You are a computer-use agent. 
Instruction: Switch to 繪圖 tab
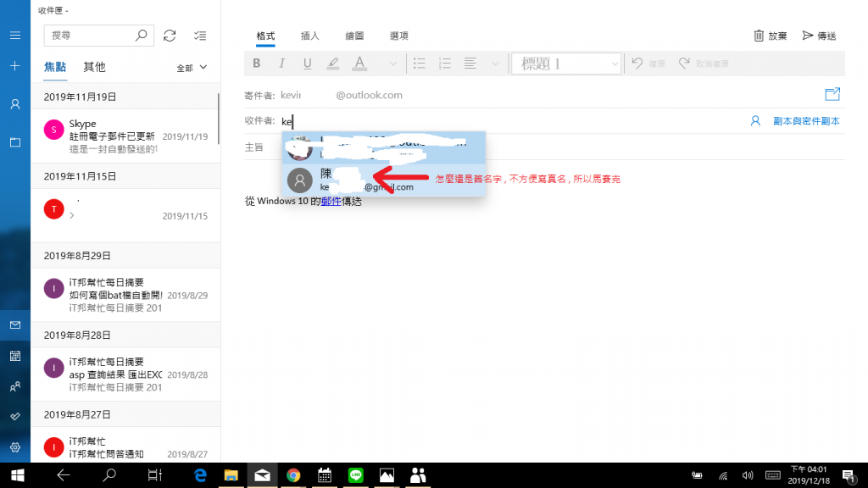[x=354, y=36]
